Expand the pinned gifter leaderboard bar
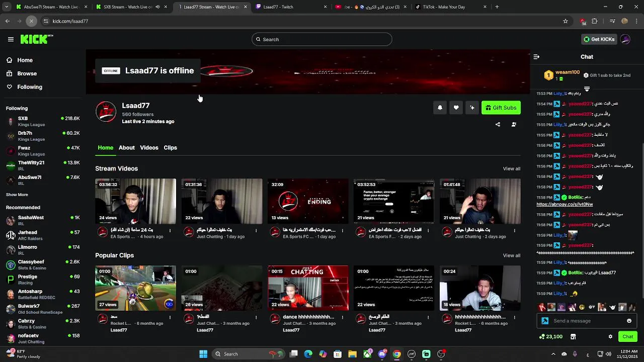 click(x=587, y=89)
